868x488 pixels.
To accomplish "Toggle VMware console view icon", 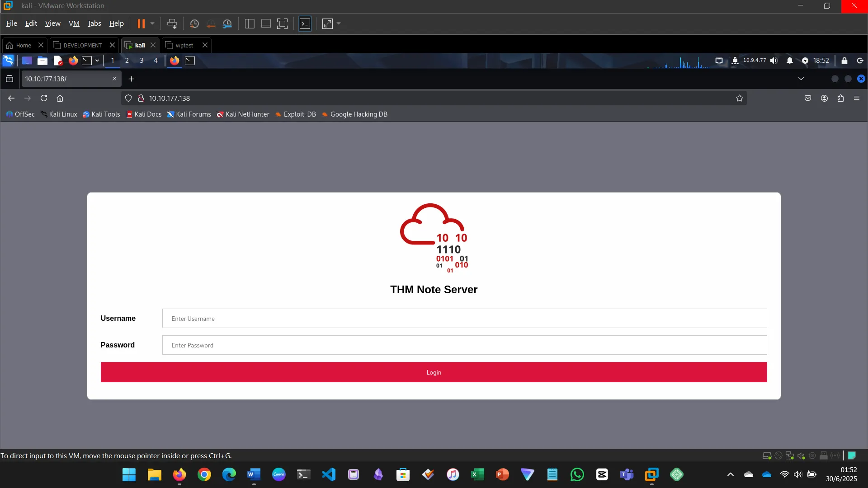I will point(305,23).
